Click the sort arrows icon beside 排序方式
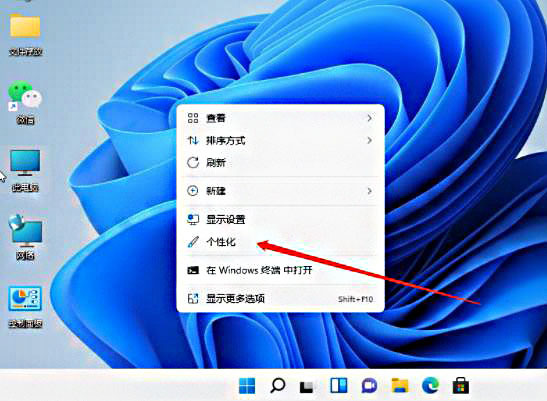 193,140
